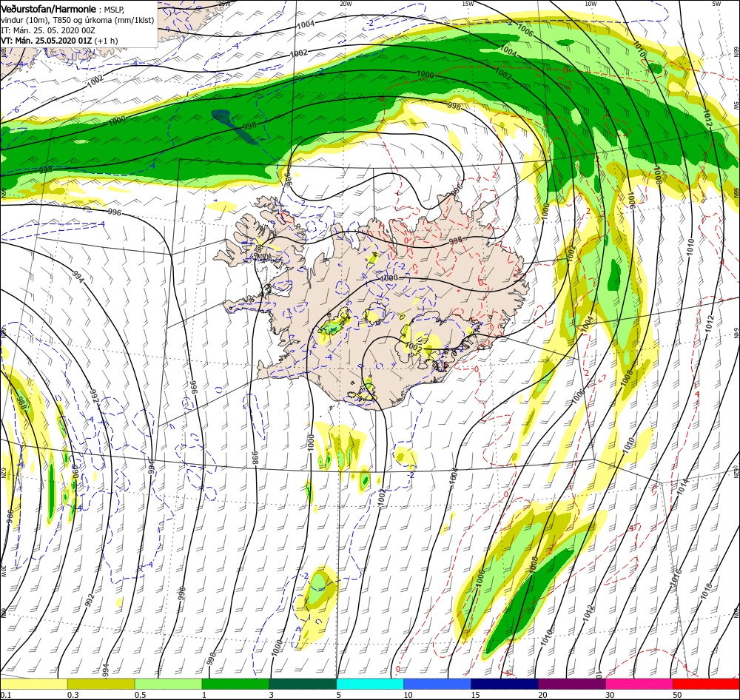Click the '1016' isobar label
Screen dimensions: 740x700
[x=676, y=578]
